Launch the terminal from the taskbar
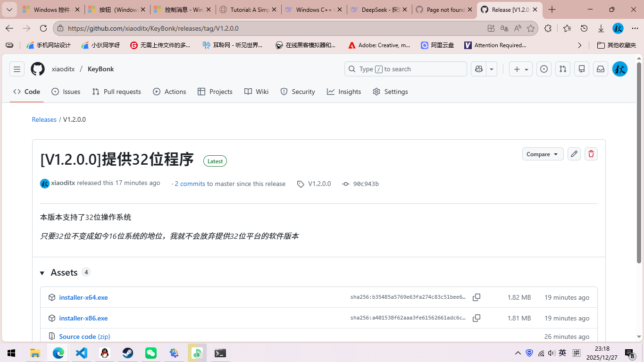 [220, 353]
